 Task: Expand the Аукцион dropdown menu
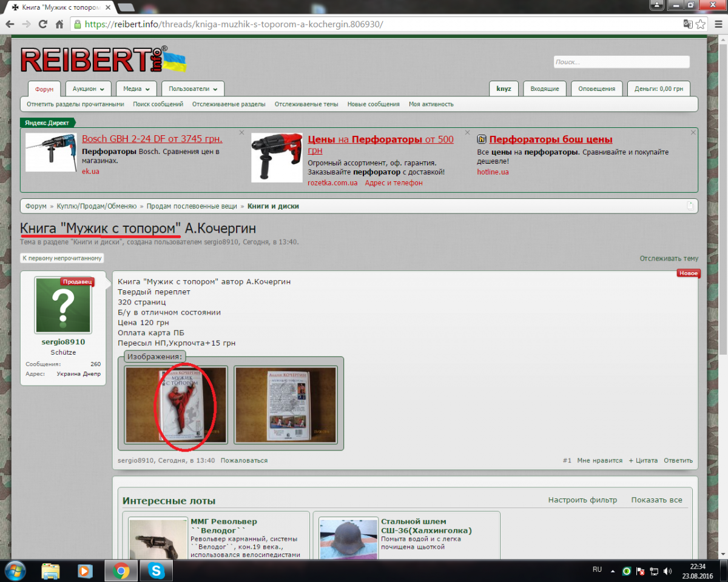[x=88, y=89]
